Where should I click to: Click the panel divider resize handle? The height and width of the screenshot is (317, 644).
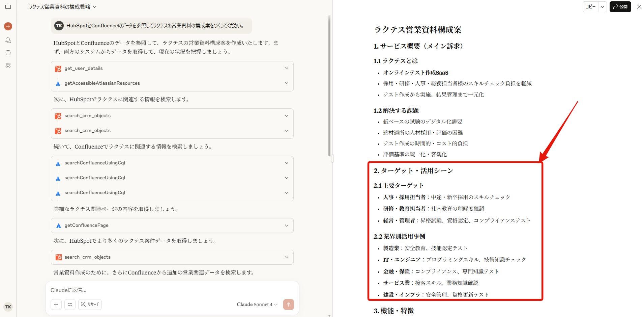click(x=332, y=158)
